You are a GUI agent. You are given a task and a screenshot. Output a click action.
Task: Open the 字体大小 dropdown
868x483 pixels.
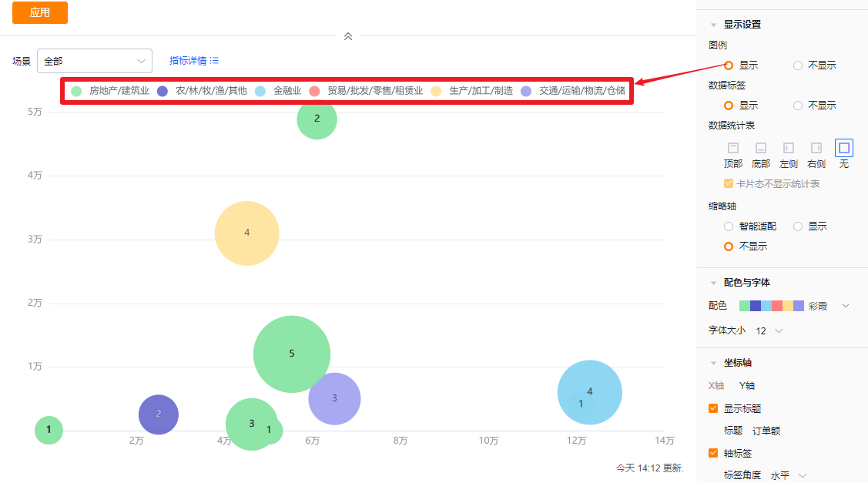point(779,330)
